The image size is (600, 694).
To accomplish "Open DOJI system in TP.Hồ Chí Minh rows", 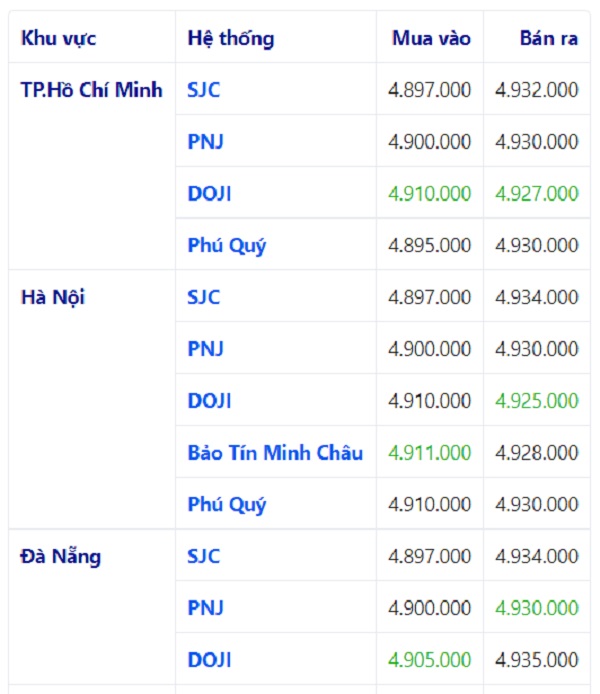I will (209, 194).
